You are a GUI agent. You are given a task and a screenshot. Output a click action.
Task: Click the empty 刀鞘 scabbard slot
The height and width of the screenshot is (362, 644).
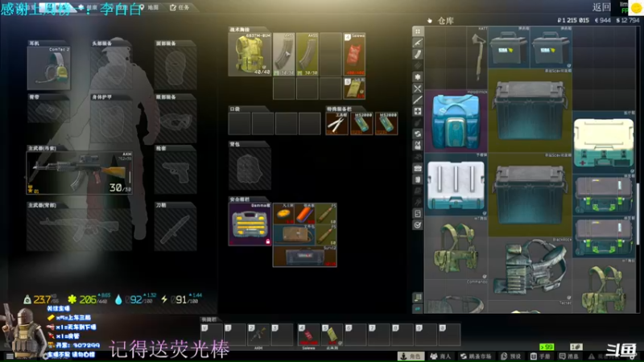tap(175, 229)
